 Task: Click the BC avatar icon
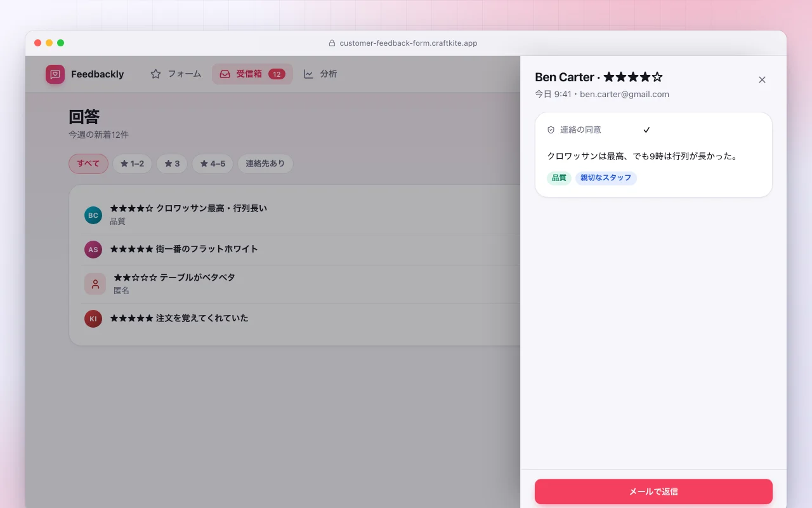93,215
